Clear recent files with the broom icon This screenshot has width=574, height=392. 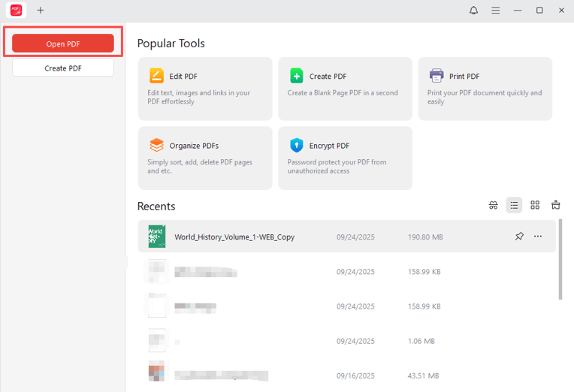(x=556, y=205)
